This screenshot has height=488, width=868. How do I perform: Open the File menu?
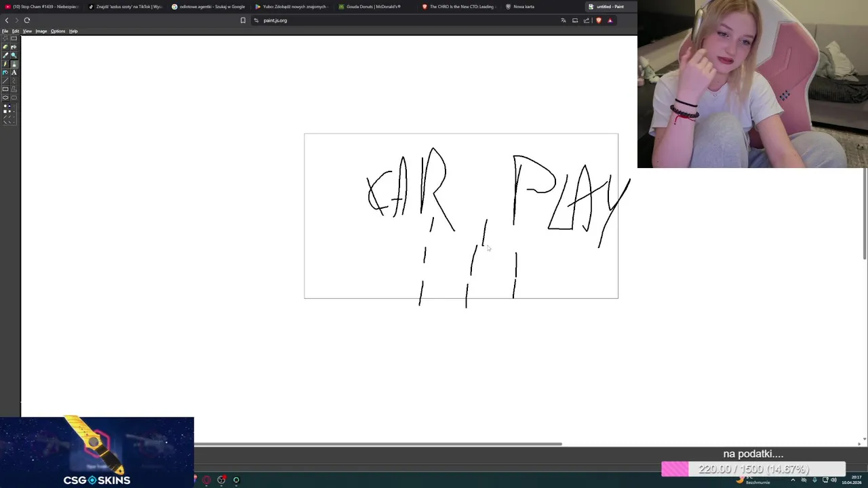(5, 31)
